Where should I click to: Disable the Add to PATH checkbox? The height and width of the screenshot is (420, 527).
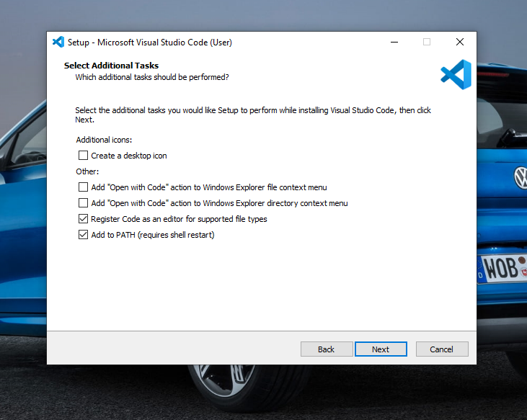click(84, 235)
